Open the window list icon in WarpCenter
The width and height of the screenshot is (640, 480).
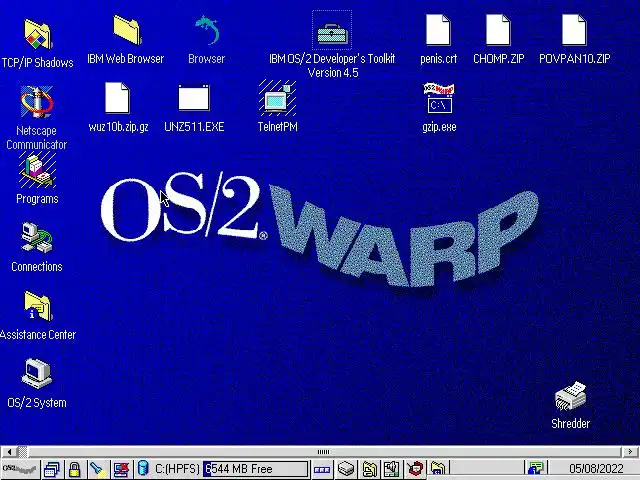52,469
